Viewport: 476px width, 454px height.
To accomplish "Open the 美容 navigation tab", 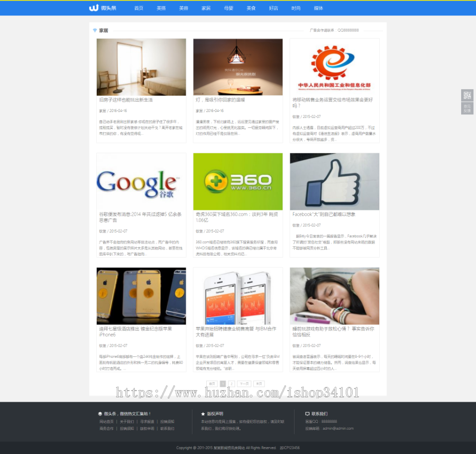I will 184,8.
